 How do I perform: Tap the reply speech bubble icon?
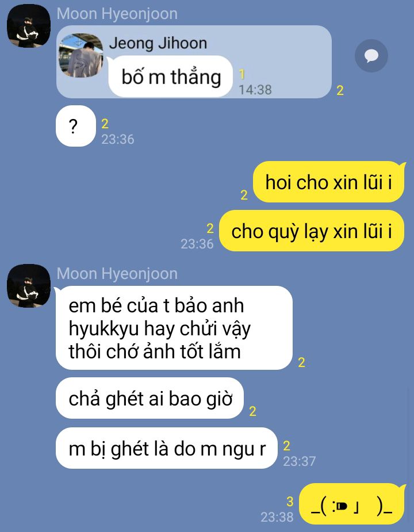tap(371, 56)
